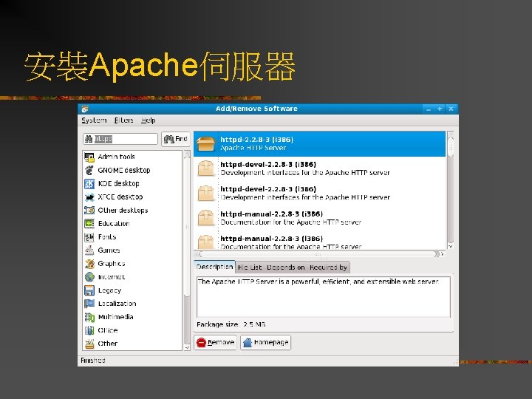Click down arrow of category list scrollbar

pyautogui.click(x=187, y=347)
